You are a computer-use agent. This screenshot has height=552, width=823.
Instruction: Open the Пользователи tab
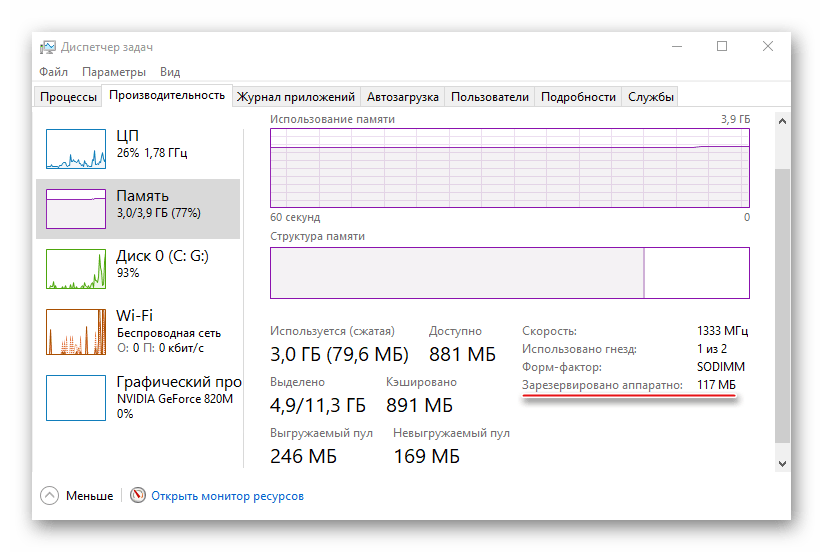[x=489, y=97]
